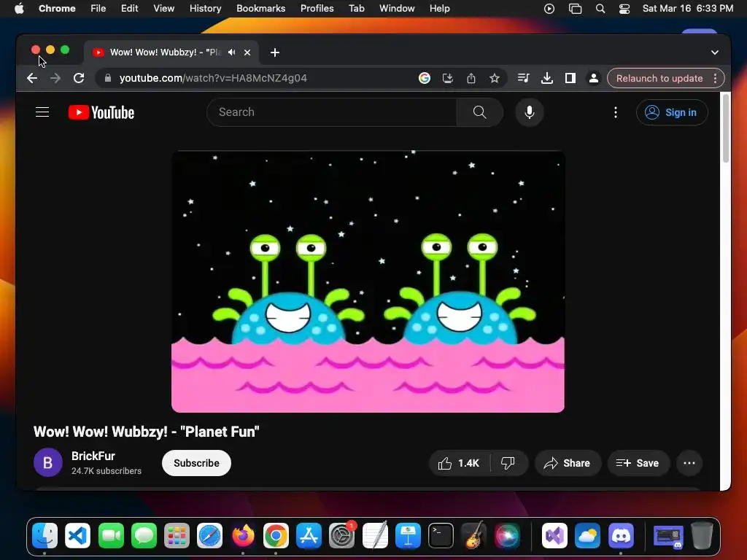Image resolution: width=747 pixels, height=560 pixels.
Task: Open the Help menu
Action: coord(440,9)
